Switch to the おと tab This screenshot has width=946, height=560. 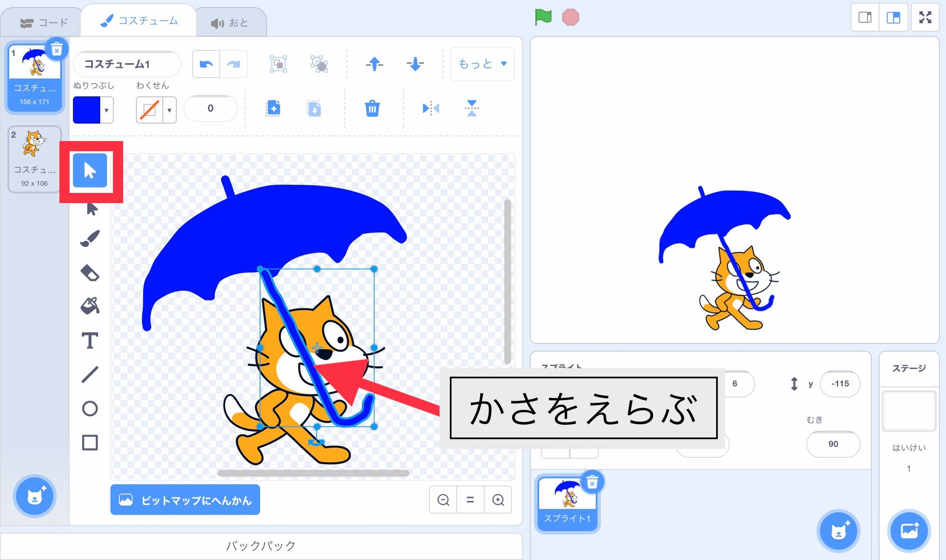pyautogui.click(x=230, y=23)
